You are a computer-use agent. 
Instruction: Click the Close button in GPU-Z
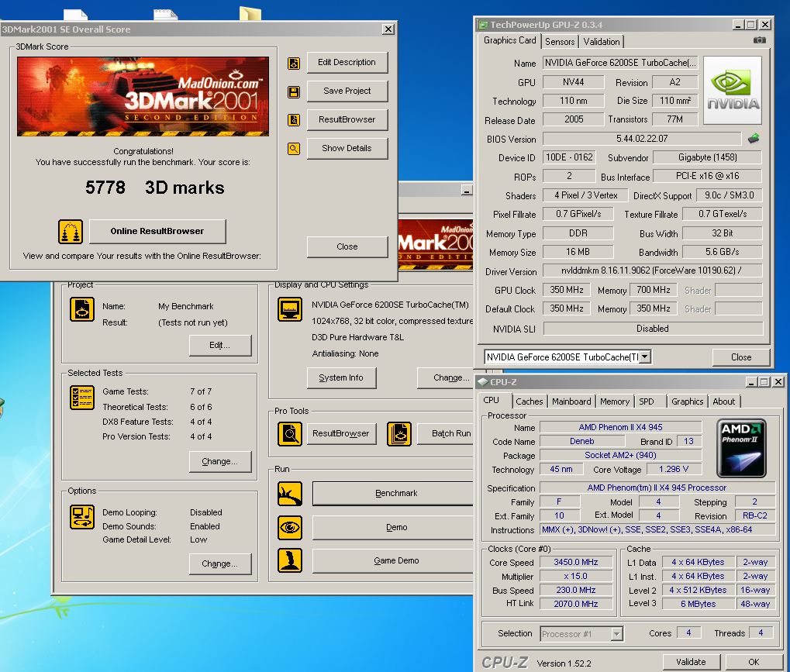(x=740, y=357)
